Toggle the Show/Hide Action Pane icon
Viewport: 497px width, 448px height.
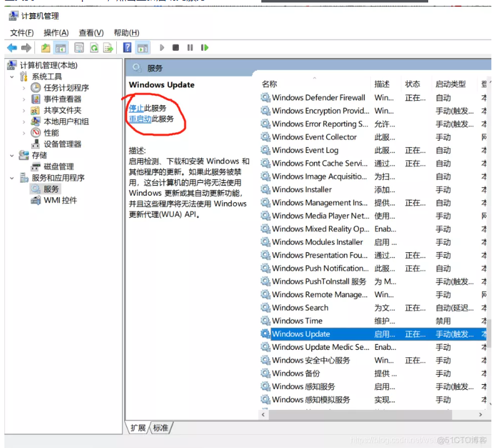click(x=143, y=48)
